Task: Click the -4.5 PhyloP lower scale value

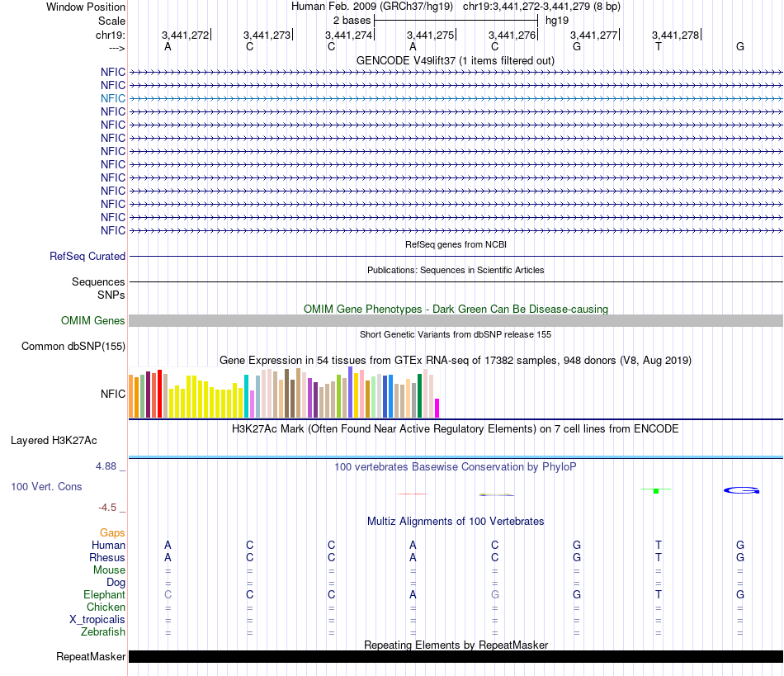Action: pyautogui.click(x=107, y=508)
